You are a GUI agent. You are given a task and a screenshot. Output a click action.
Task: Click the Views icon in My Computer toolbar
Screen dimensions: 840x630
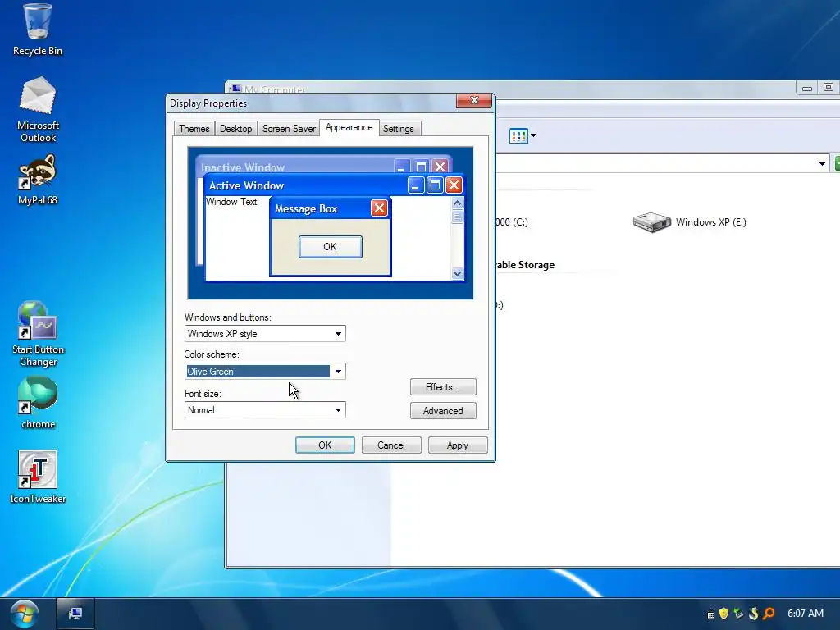click(x=518, y=135)
